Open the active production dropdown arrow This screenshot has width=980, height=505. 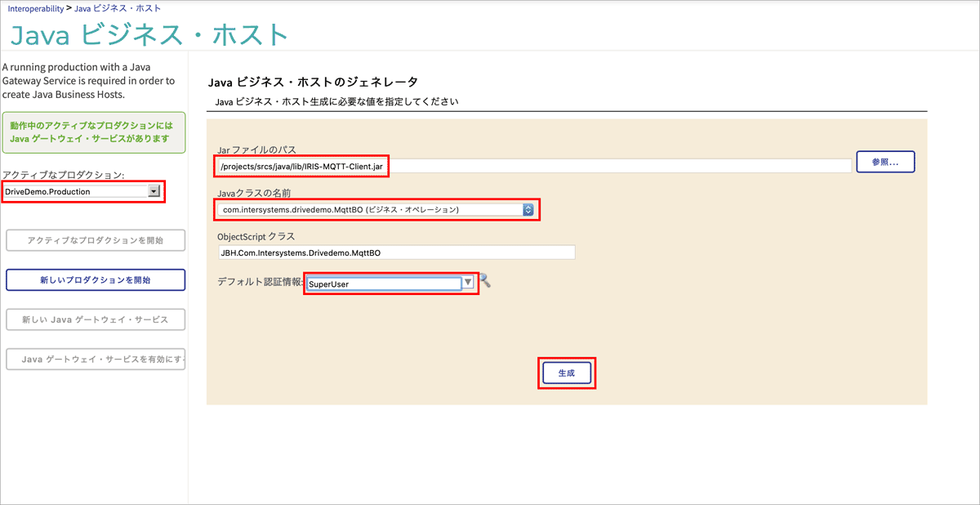pyautogui.click(x=154, y=190)
